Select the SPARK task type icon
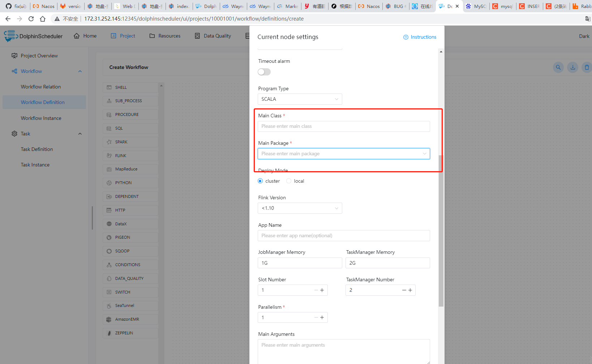The height and width of the screenshot is (364, 592). pyautogui.click(x=109, y=142)
